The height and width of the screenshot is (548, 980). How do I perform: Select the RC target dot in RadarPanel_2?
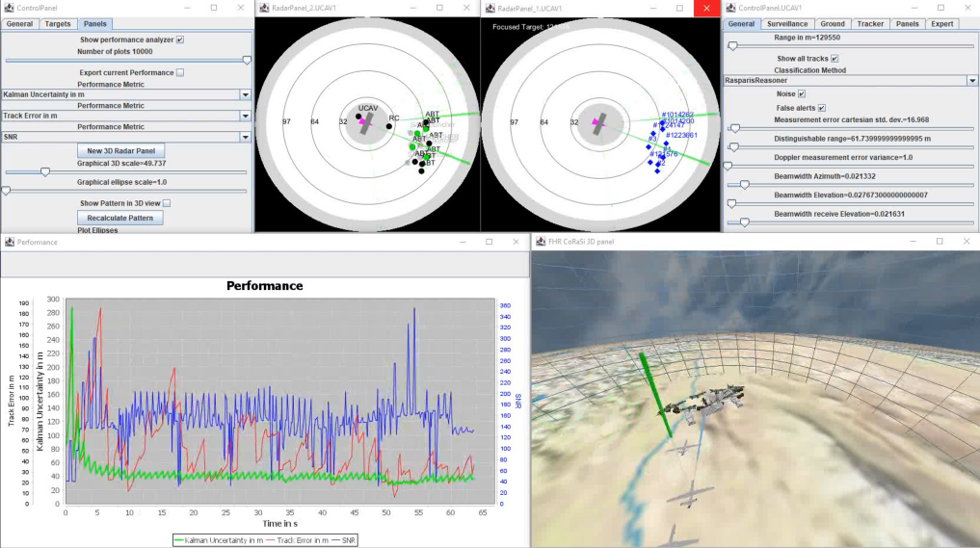(388, 126)
